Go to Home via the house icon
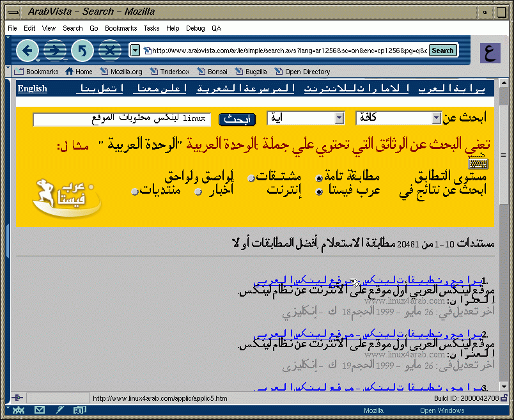 79,72
